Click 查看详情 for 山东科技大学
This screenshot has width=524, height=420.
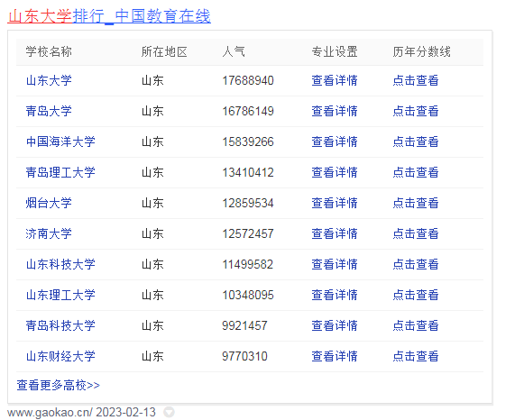335,264
